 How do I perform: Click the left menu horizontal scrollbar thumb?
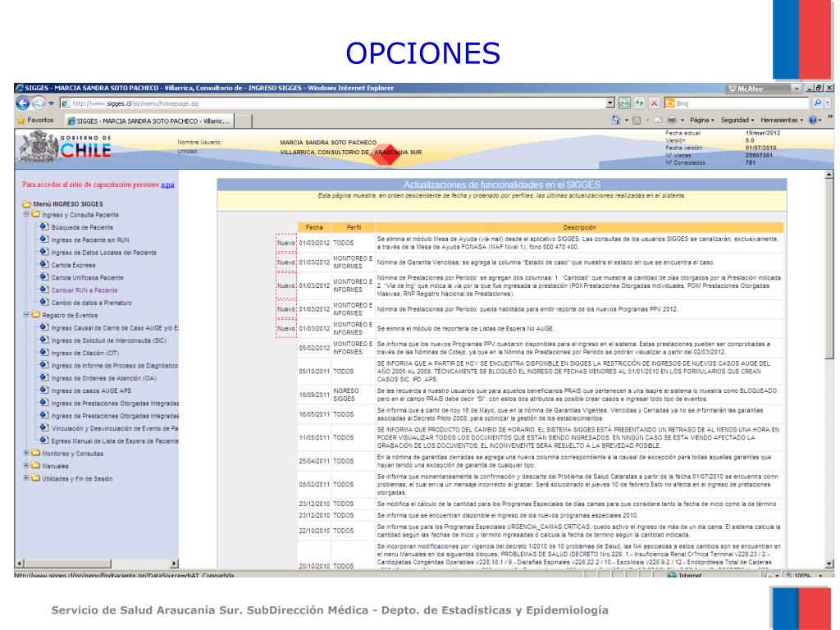tap(68, 564)
